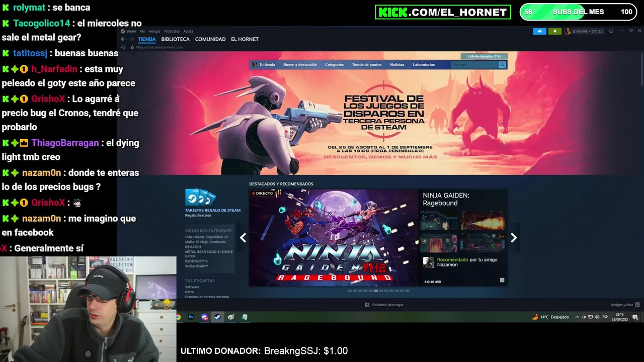Open the Amigos menu
This screenshot has height=362, width=644.
click(154, 31)
